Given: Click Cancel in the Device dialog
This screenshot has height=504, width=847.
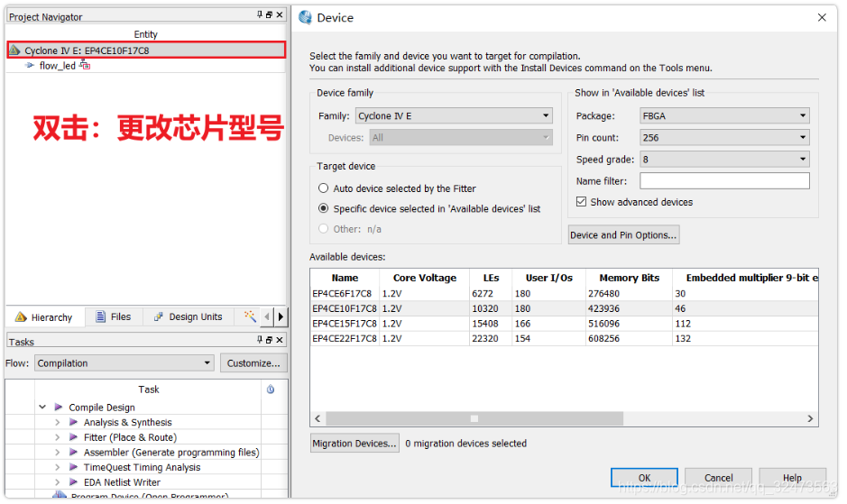Looking at the screenshot, I should tap(718, 478).
